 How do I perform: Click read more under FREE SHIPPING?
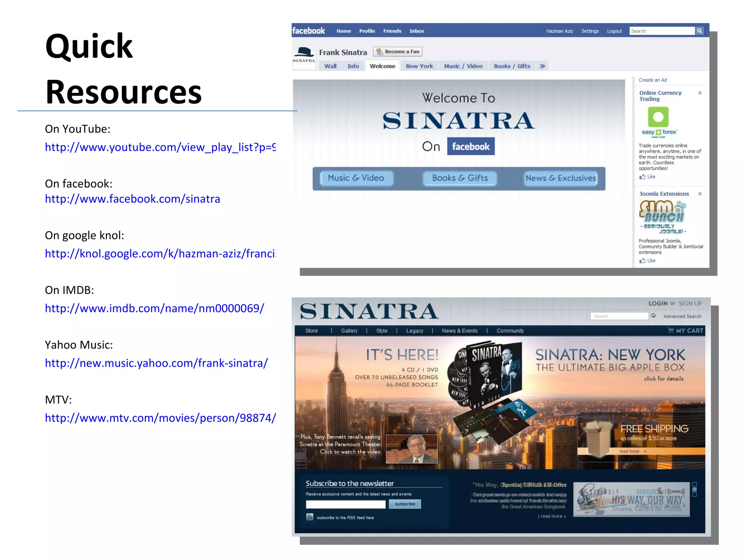[x=632, y=451]
